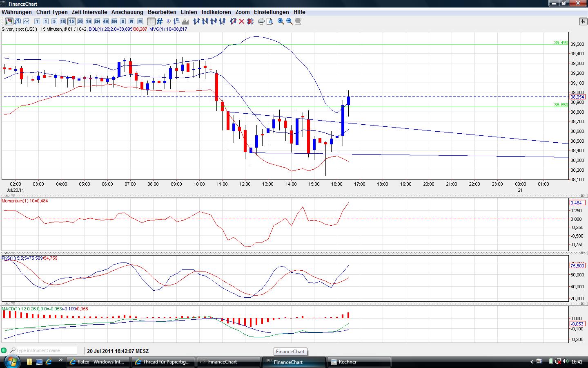
Task: Click the volume histogram icon
Action: click(186, 21)
